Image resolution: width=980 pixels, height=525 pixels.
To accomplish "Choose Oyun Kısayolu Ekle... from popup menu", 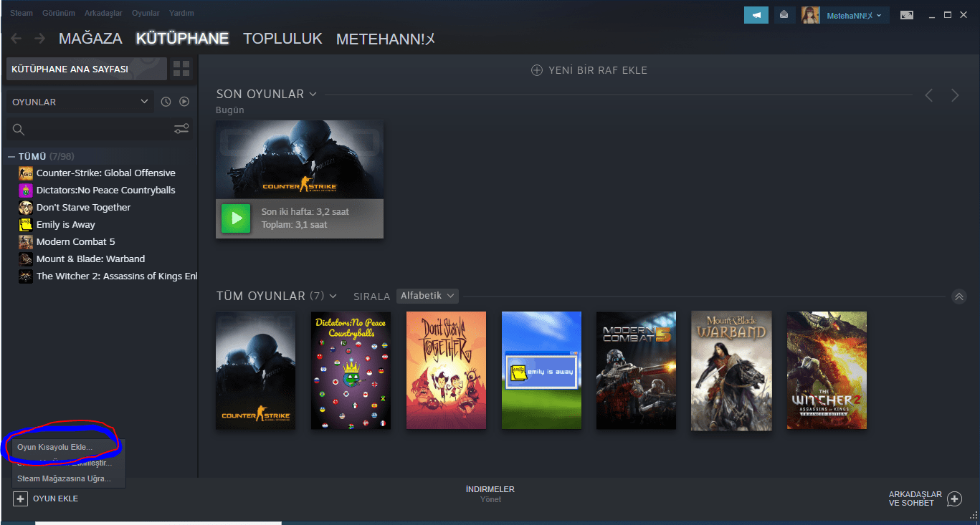I will [x=55, y=447].
